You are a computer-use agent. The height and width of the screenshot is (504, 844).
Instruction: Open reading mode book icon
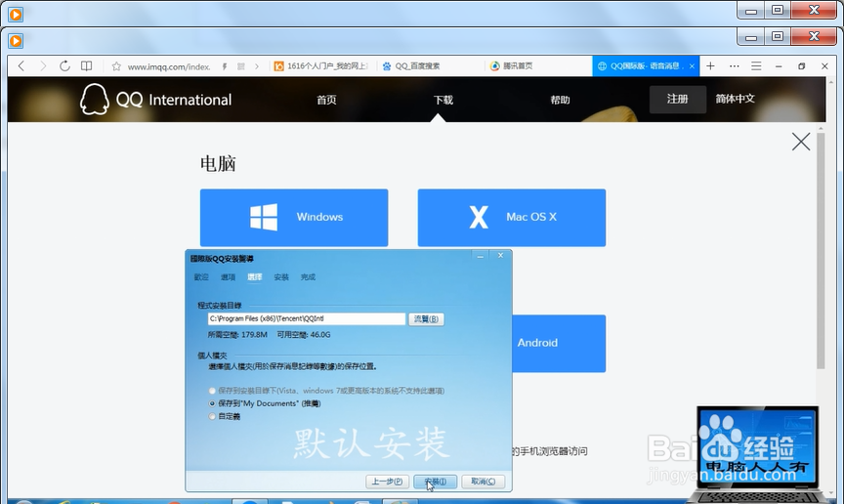point(86,65)
